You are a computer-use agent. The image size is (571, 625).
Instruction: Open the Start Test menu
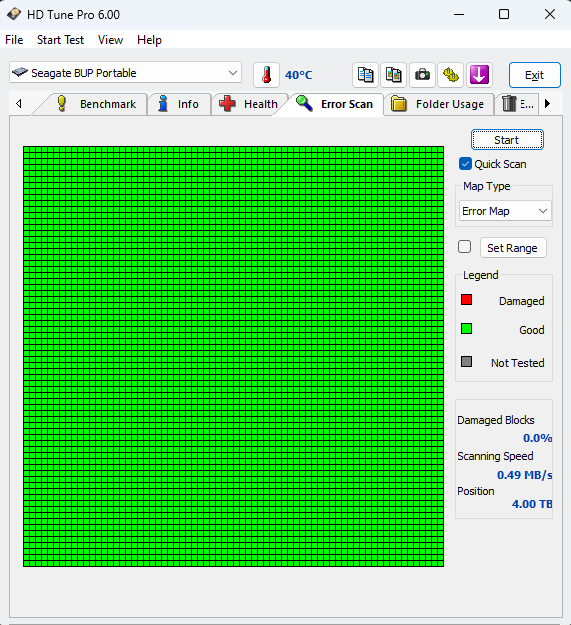pos(60,40)
